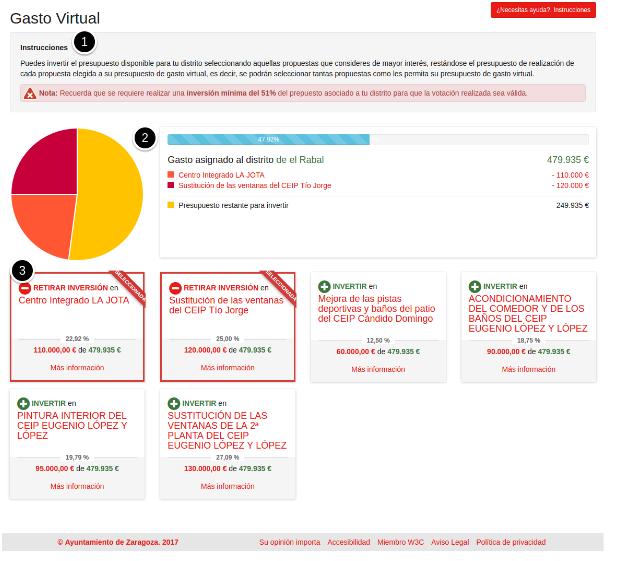Click green plus icon on Mejora de las pistas deportivas
The image size is (626, 561).
click(325, 287)
